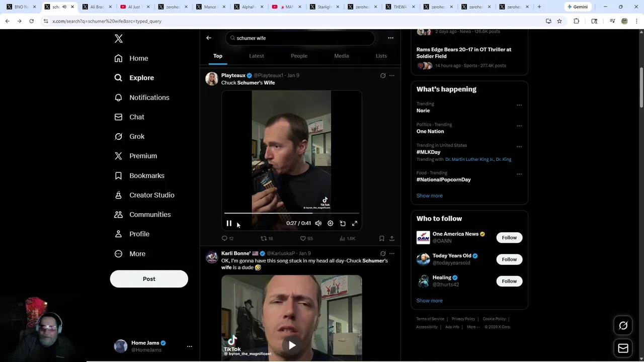This screenshot has width=644, height=362.
Task: View analytics showing 1.6K views
Action: 347,238
